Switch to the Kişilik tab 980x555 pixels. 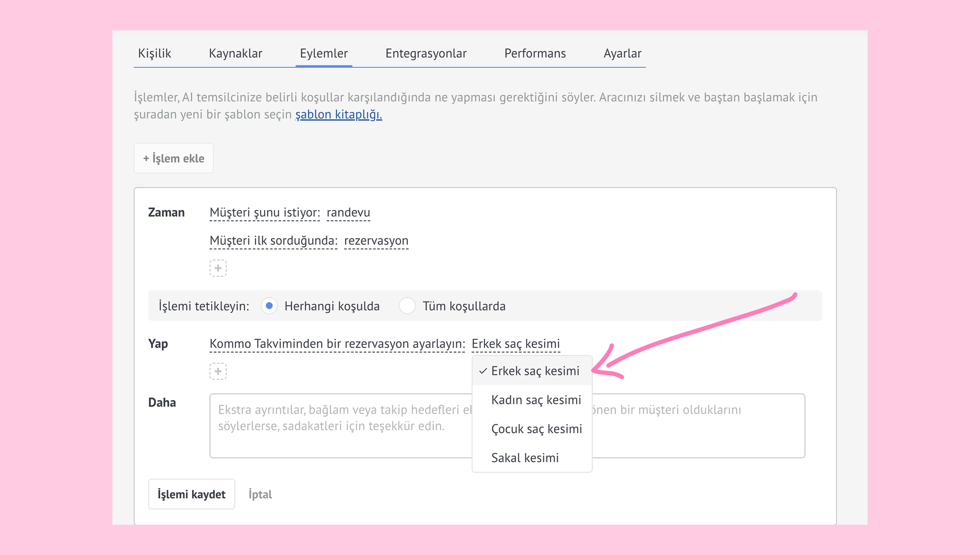click(x=154, y=53)
